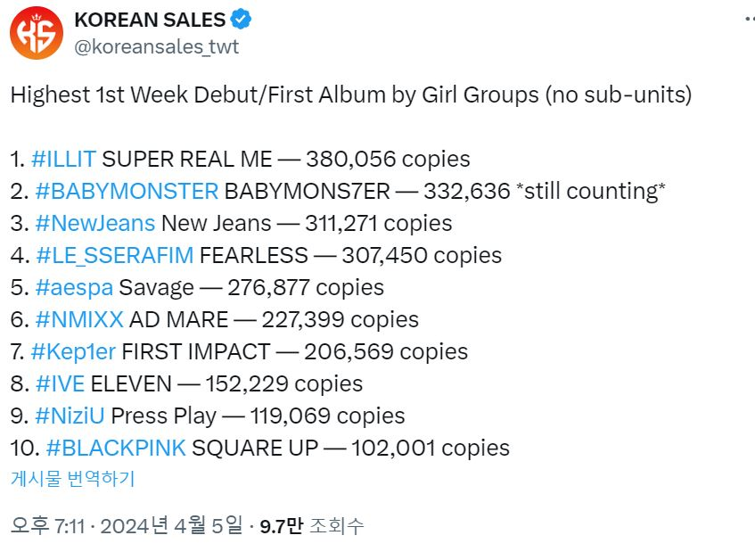This screenshot has width=755, height=560.
Task: Open the tweet timestamp 오후 7:11
Action: (x=47, y=526)
